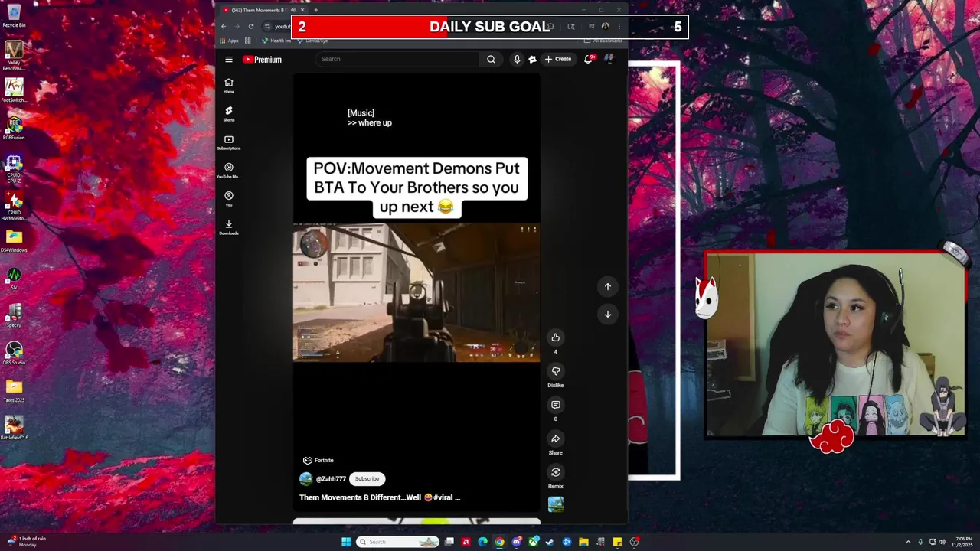The height and width of the screenshot is (551, 980).
Task: Open the Short's sound thumbnail
Action: (x=556, y=504)
